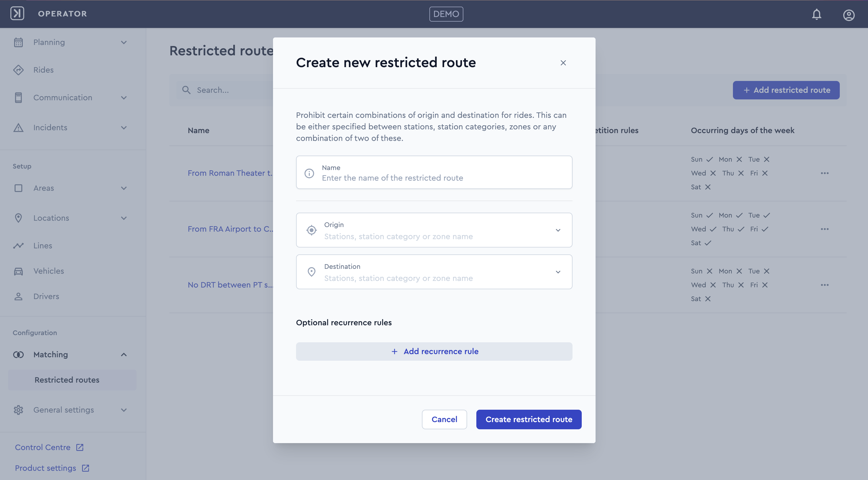Viewport: 868px width, 480px height.
Task: Open the Control Centre link
Action: coord(49,448)
